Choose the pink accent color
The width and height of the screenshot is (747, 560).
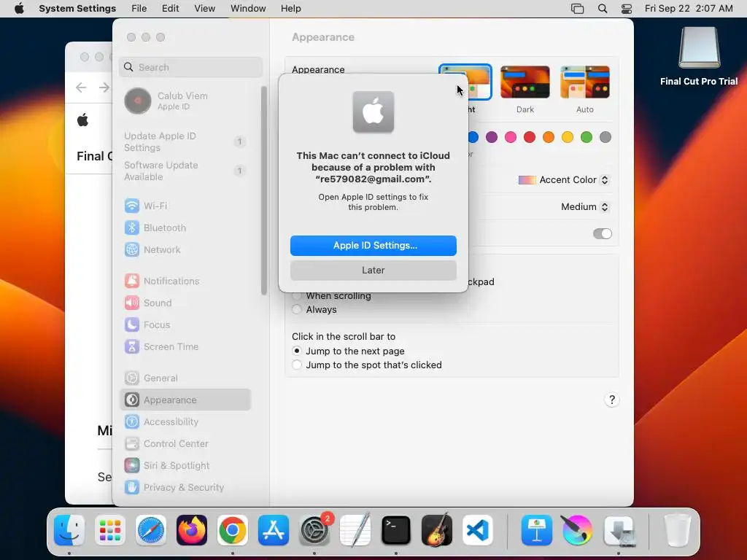point(510,137)
